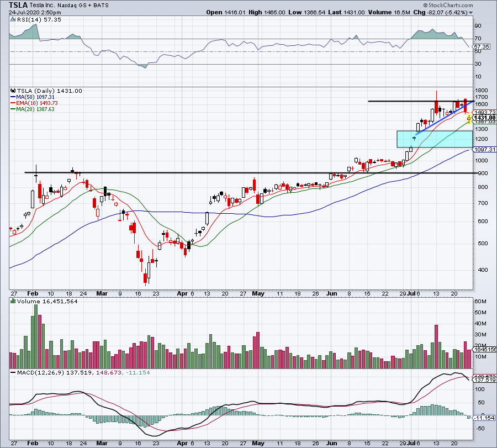Click the candlestick icon before TSLA (Daily)
The image size is (497, 448).
13,91
